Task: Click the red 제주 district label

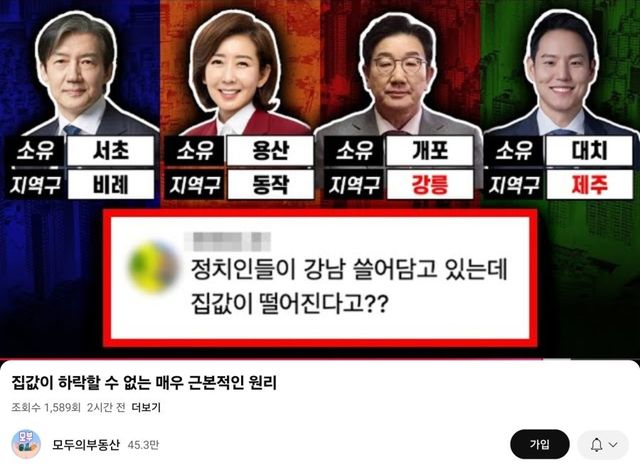Action: (x=589, y=184)
